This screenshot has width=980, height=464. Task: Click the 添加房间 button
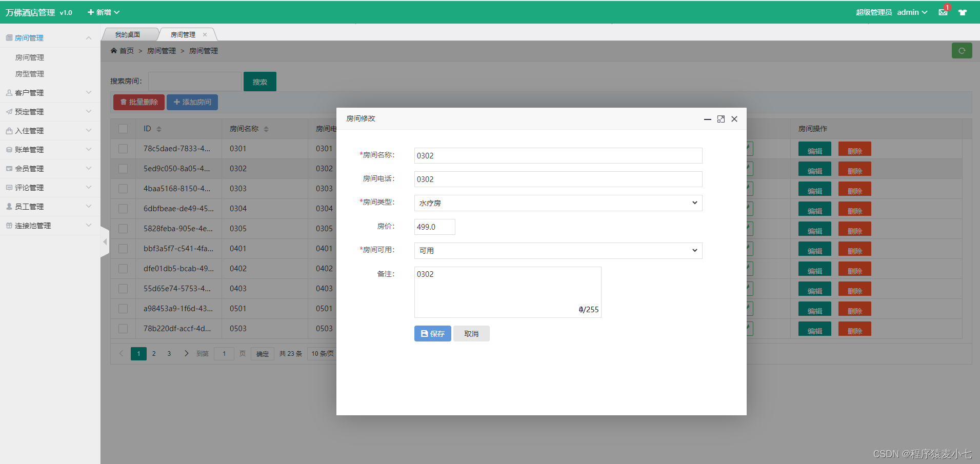pyautogui.click(x=192, y=102)
